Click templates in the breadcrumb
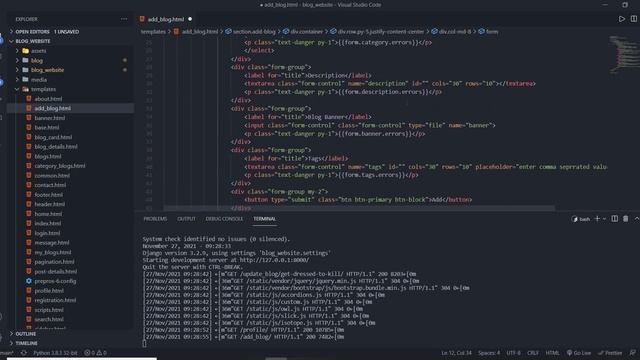Viewport: 640px width, 360px height. (153, 31)
